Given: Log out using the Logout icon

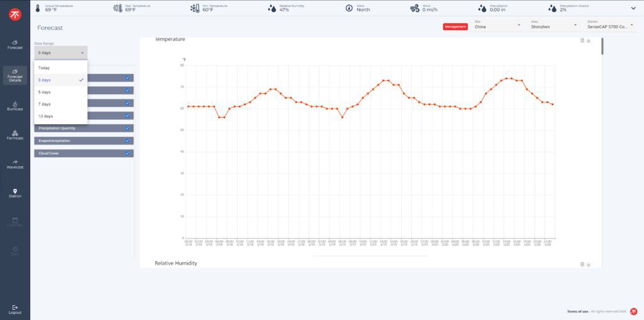Looking at the screenshot, I should [x=15, y=309].
